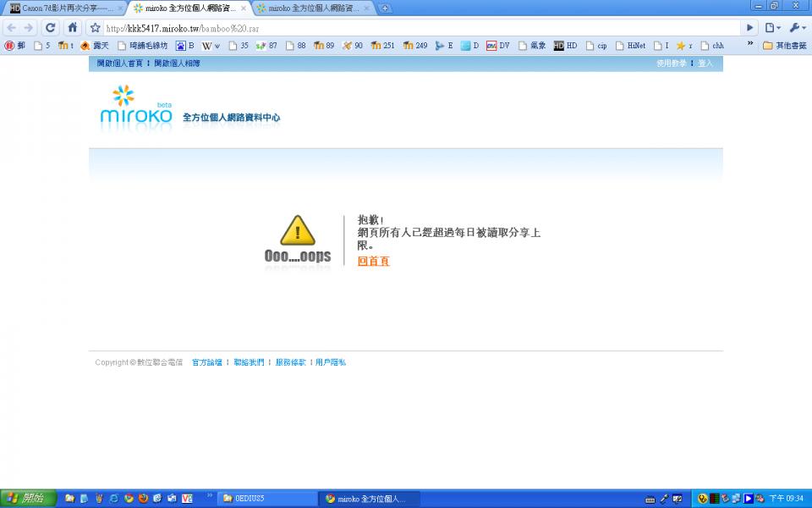Bookmark this page with the star icon

click(x=96, y=28)
